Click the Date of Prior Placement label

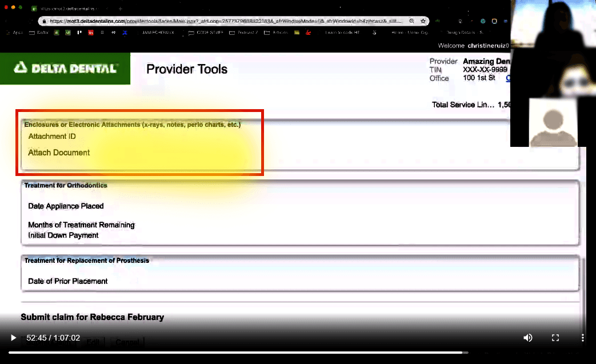pos(67,281)
